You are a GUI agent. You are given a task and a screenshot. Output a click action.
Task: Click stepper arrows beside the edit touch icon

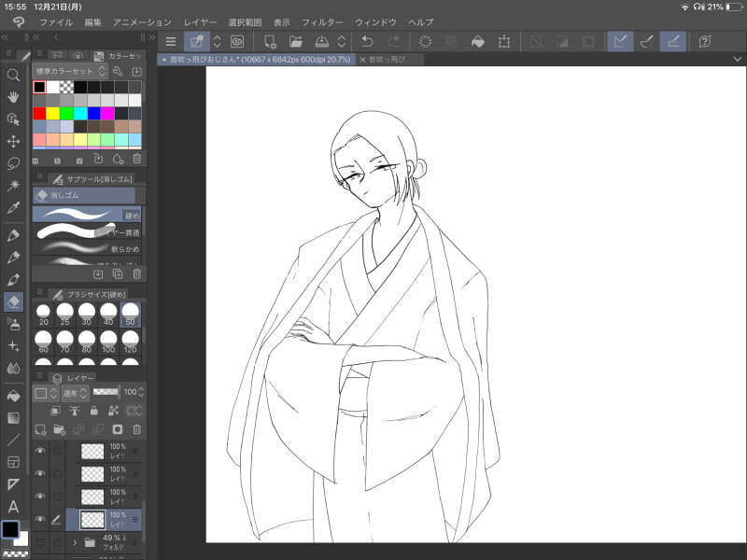pos(217,42)
